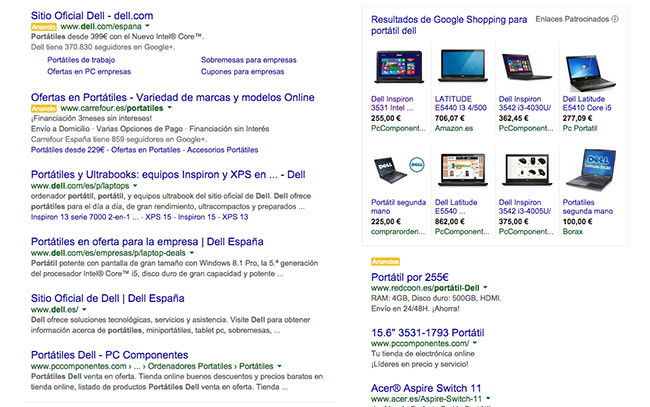This screenshot has height=407, width=650.
Task: Expand dropdown arrow beside www.acer.es/Aspire-Switch-11
Action: 488,398
